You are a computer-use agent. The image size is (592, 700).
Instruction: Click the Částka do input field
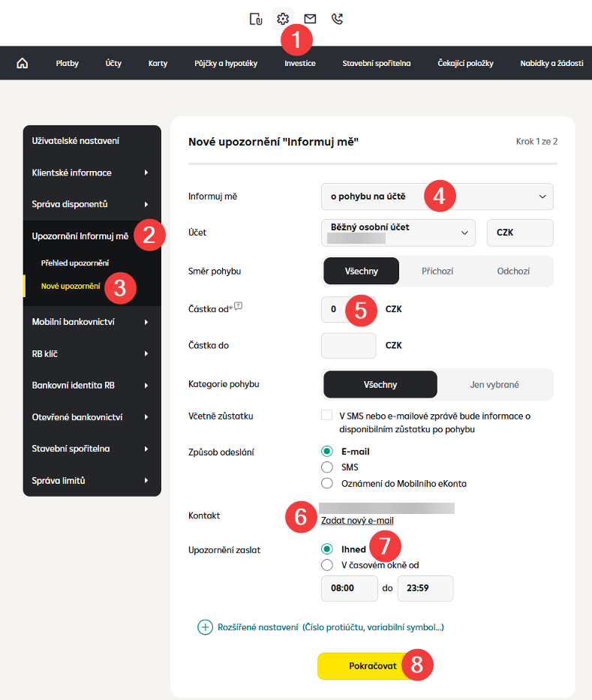(348, 346)
